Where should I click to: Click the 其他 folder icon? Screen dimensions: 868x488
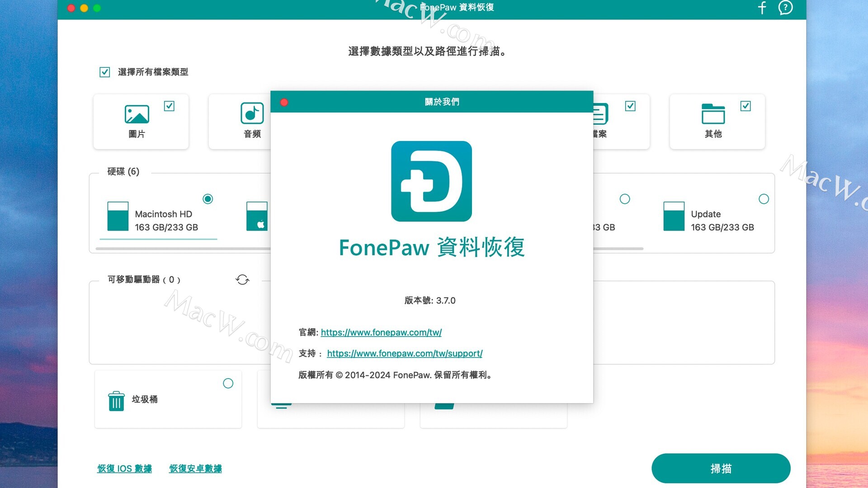point(713,113)
